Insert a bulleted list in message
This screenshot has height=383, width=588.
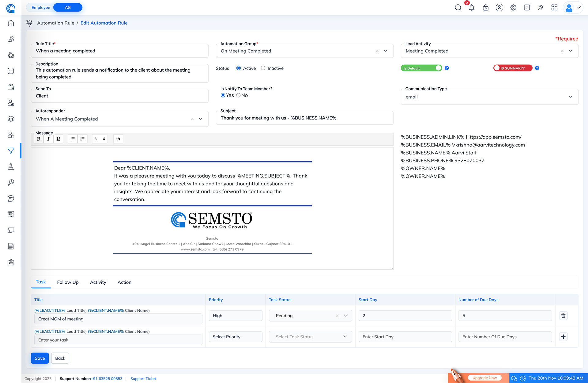[x=73, y=139]
